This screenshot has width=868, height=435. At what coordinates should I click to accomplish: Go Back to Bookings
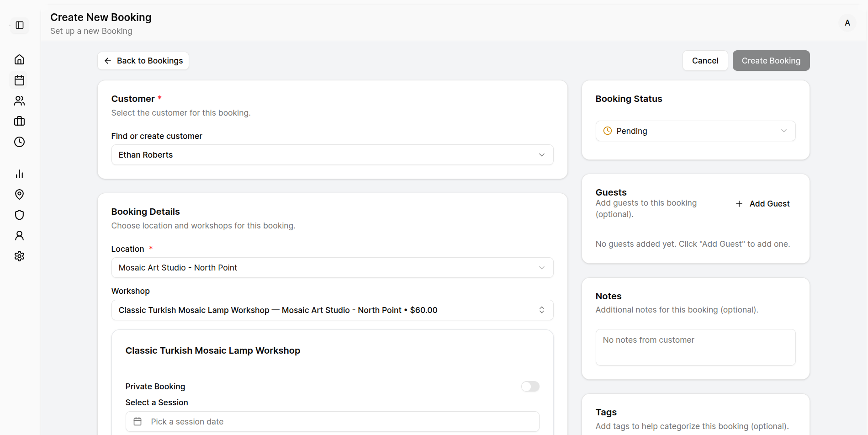[143, 60]
